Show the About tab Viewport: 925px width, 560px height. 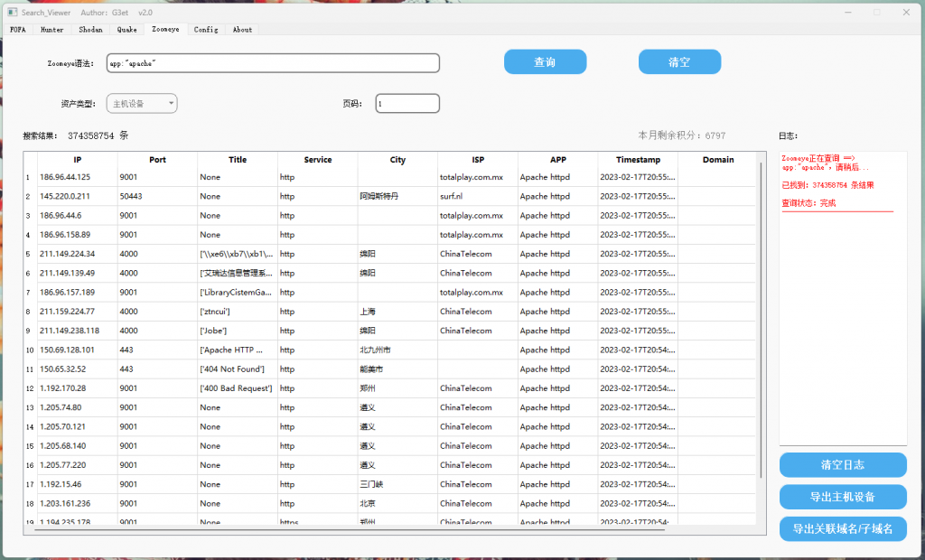pos(242,30)
